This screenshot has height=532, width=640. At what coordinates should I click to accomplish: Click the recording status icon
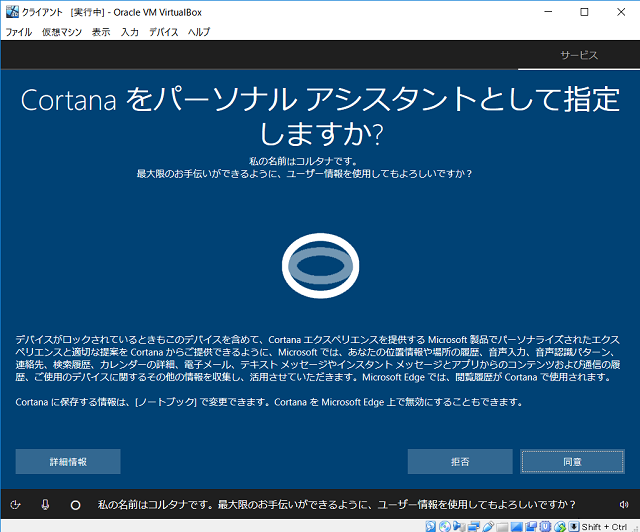pos(531,526)
